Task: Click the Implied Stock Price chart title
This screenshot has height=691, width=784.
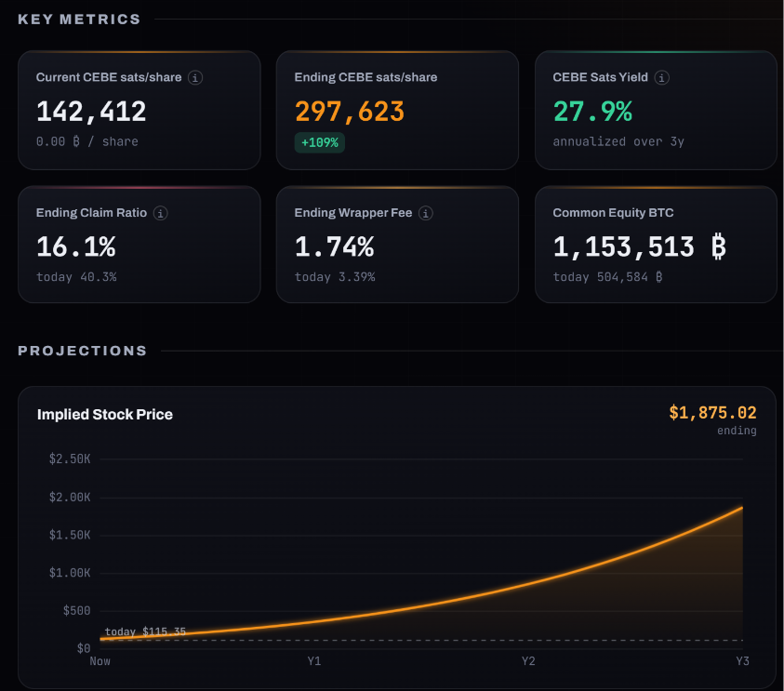Action: 105,415
